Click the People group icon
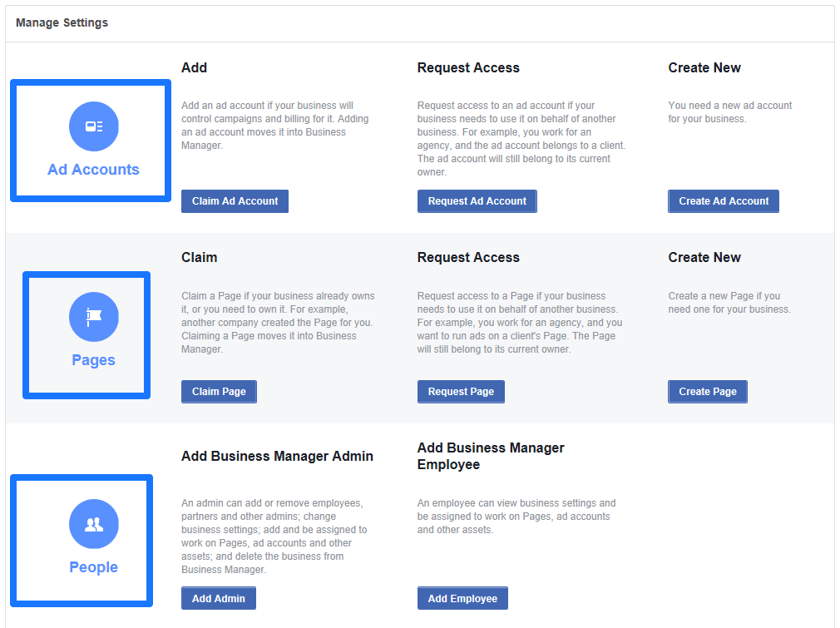 (94, 524)
